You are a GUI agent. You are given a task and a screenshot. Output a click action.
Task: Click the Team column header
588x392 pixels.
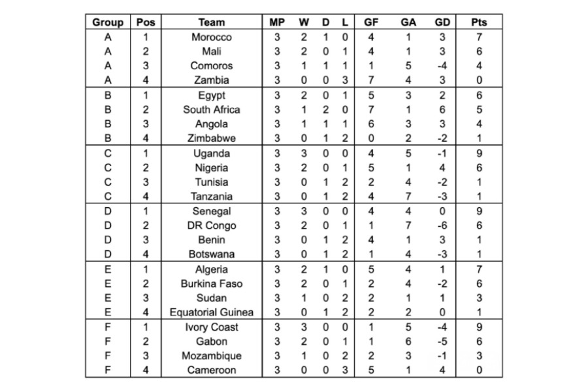pos(212,22)
